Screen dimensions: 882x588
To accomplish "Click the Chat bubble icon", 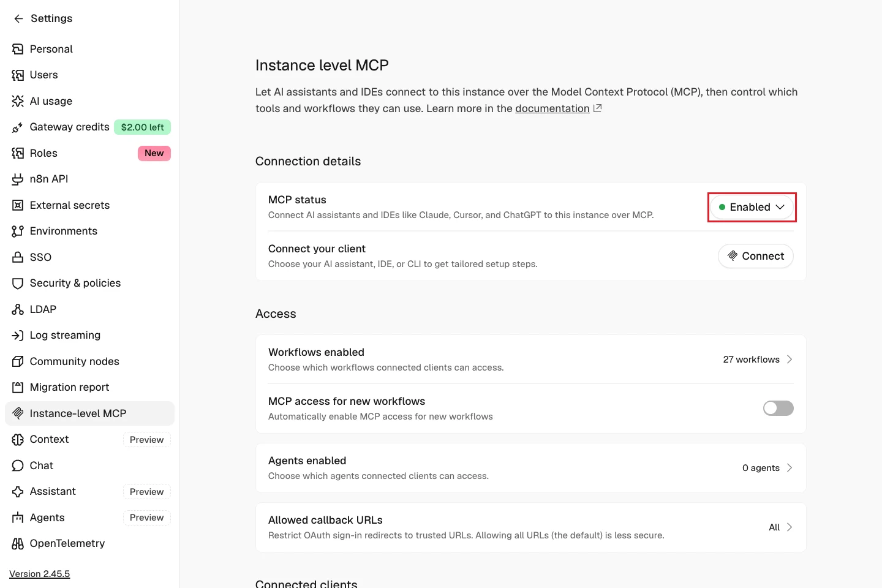I will [x=18, y=466].
